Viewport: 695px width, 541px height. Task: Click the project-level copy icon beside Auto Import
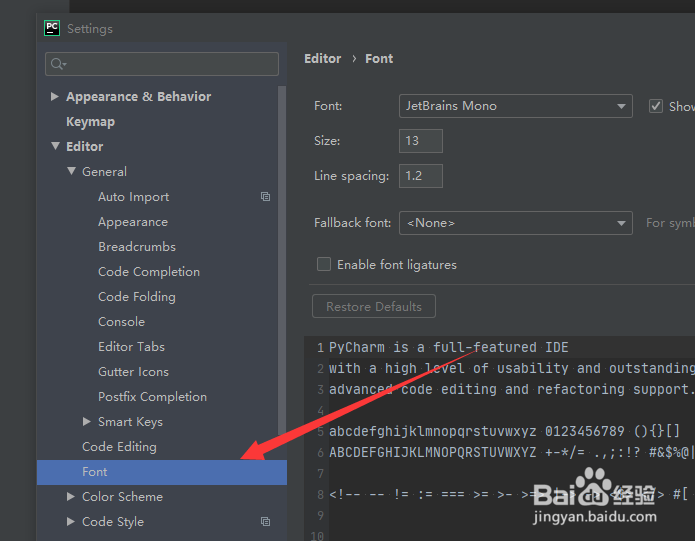pyautogui.click(x=266, y=196)
